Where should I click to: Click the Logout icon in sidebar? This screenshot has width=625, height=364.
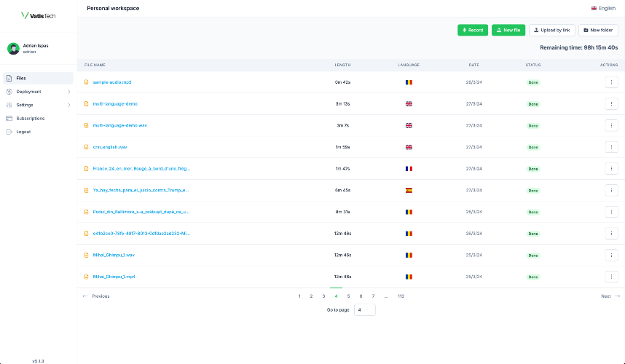(9, 132)
